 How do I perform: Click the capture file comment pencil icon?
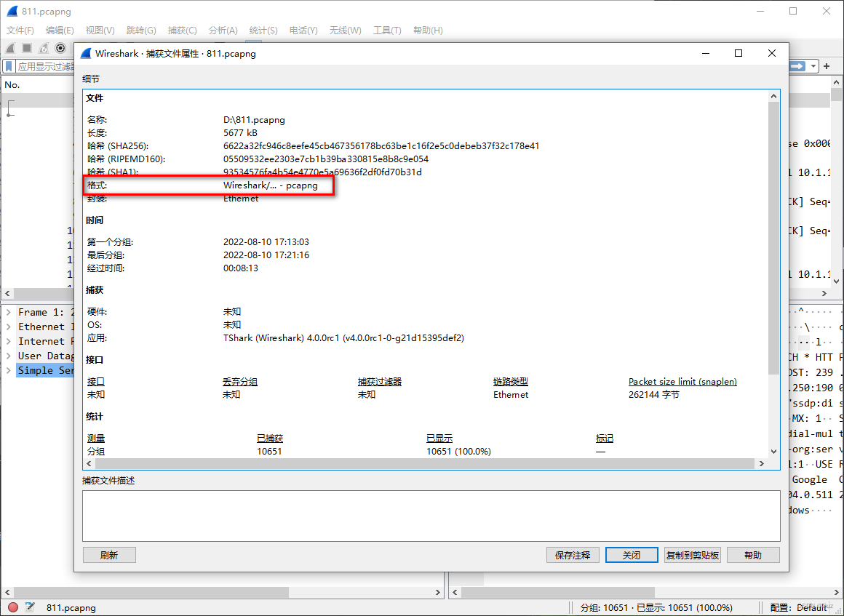pyautogui.click(x=30, y=607)
